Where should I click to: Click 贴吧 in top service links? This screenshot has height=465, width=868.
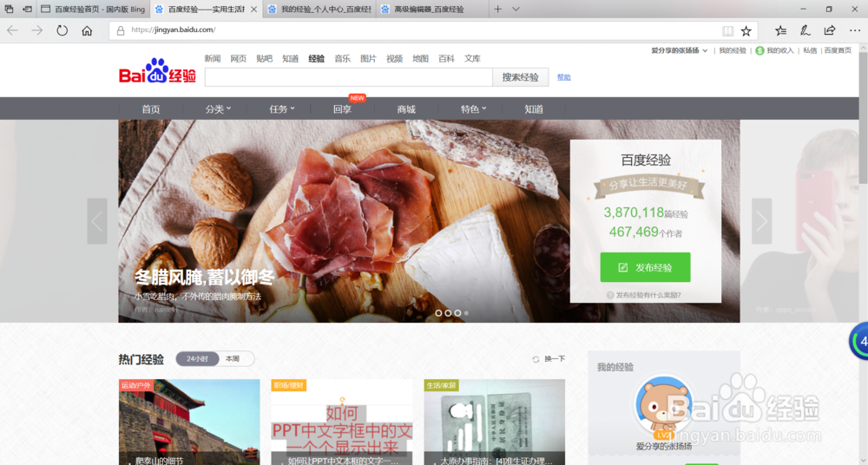(264, 59)
